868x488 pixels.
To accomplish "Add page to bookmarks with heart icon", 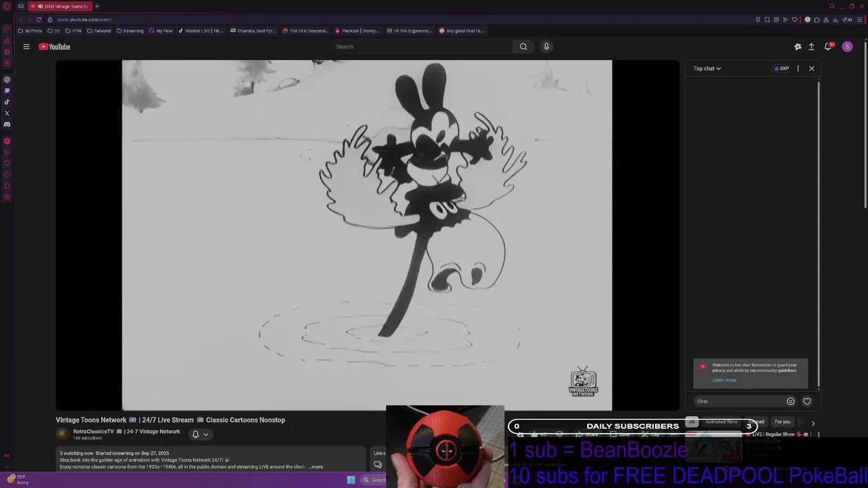I will coord(795,20).
